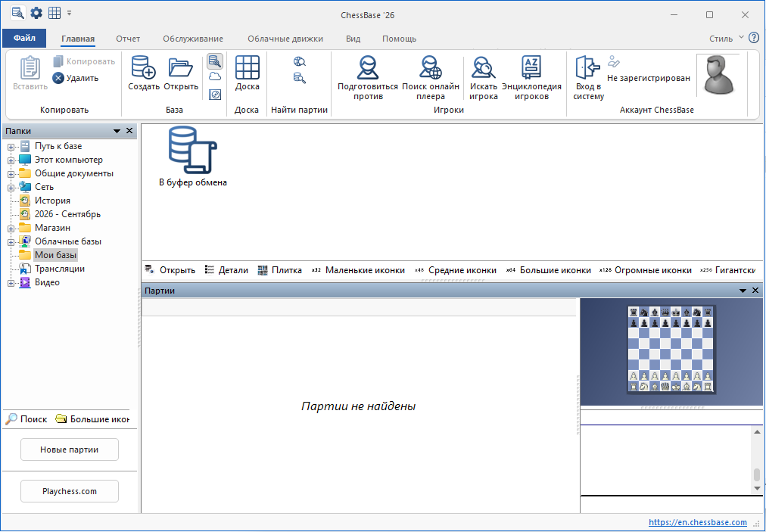The width and height of the screenshot is (766, 532).
Task: Open settings via the gear icon
Action: coord(36,13)
